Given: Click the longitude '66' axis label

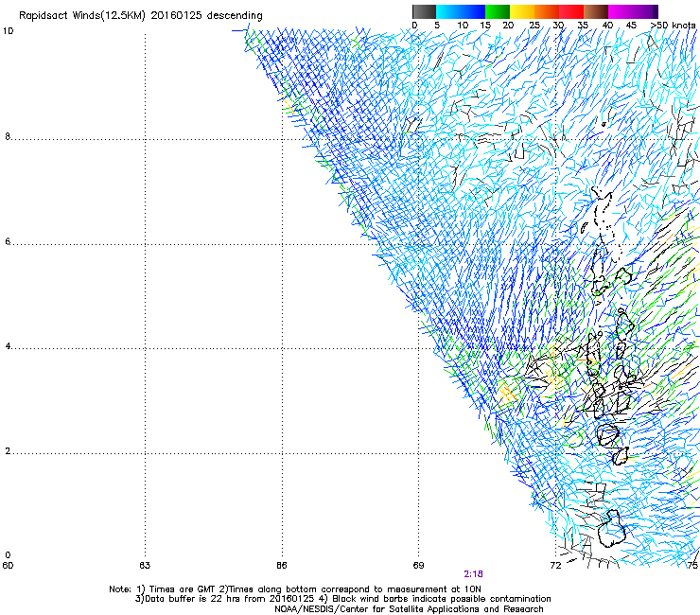Looking at the screenshot, I should [x=282, y=566].
